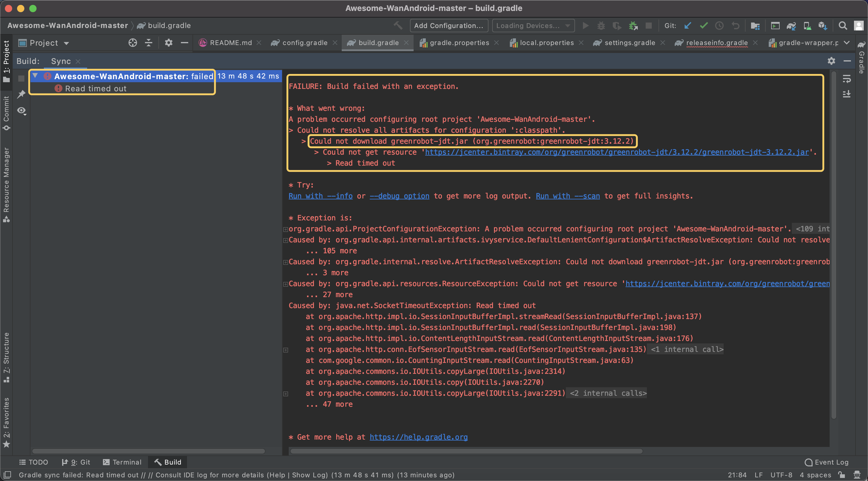This screenshot has width=868, height=481.
Task: Click the user account avatar icon
Action: coord(859,26)
